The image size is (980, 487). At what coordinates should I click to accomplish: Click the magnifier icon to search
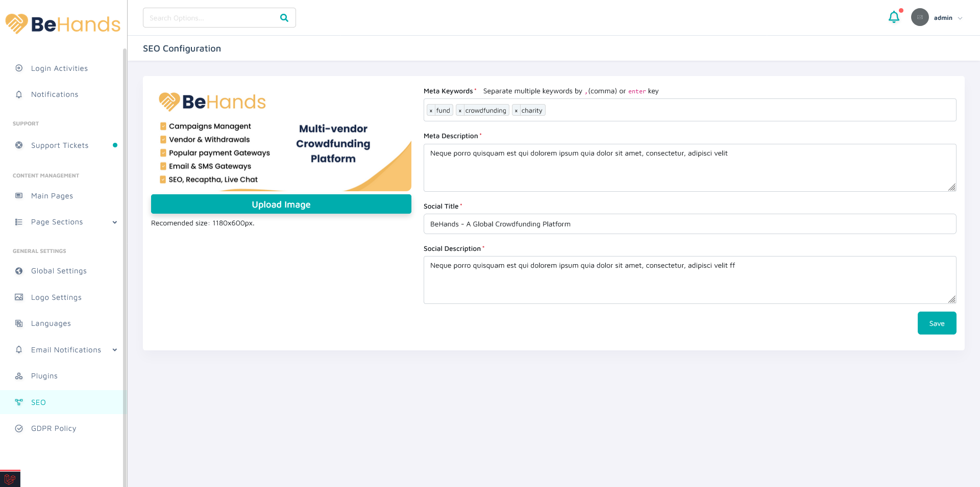pyautogui.click(x=284, y=17)
